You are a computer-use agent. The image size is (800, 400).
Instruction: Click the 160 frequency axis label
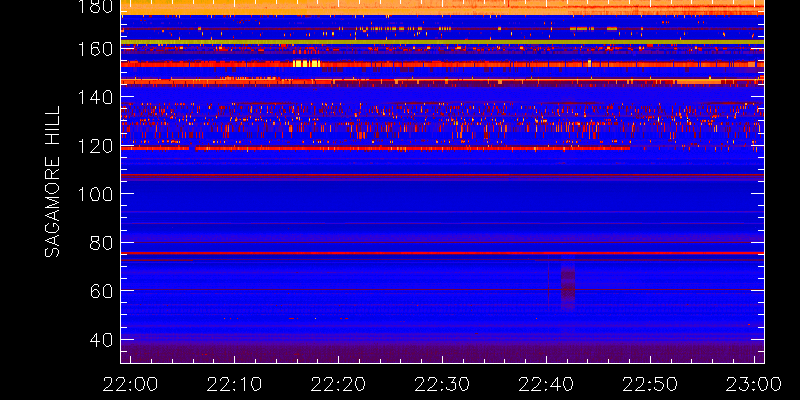click(x=94, y=49)
